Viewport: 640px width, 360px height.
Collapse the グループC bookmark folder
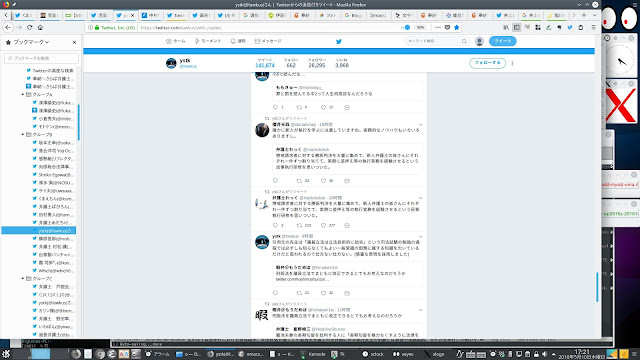[23, 278]
